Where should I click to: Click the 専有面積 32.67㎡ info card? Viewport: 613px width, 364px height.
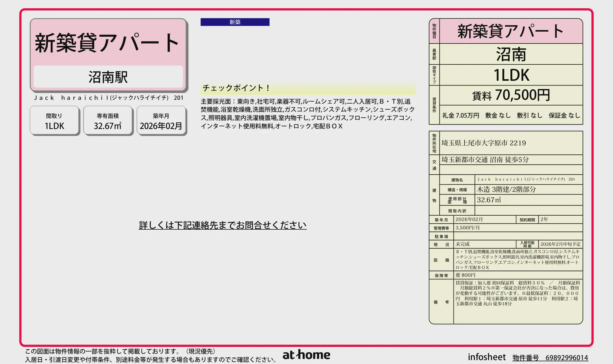point(108,120)
